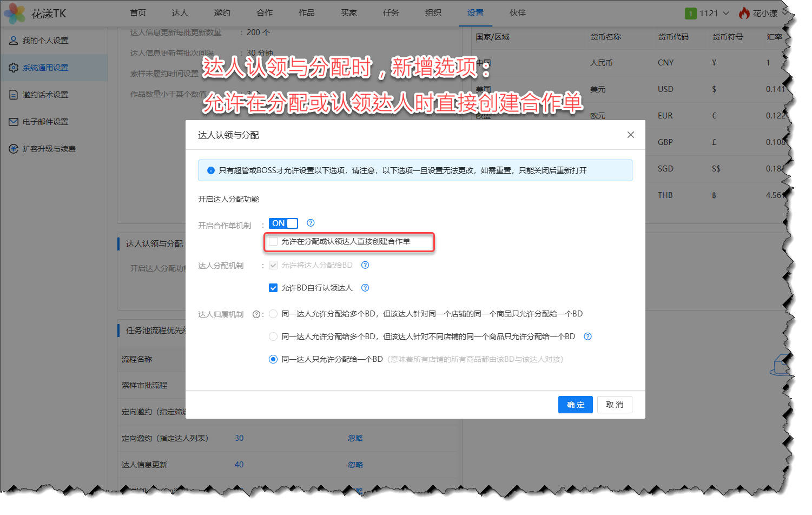Toggle the 开启合作单机制 ON switch
The width and height of the screenshot is (812, 515).
pos(283,223)
